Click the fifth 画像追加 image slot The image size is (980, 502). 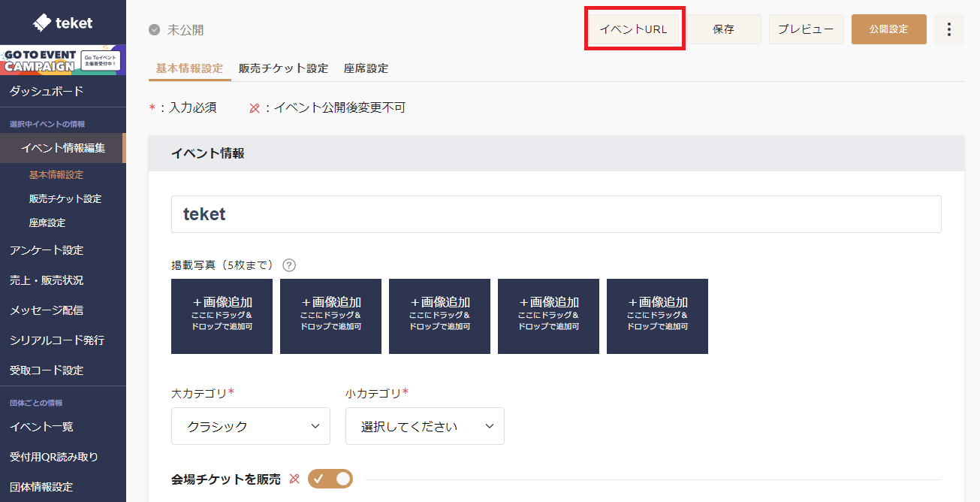(x=657, y=316)
